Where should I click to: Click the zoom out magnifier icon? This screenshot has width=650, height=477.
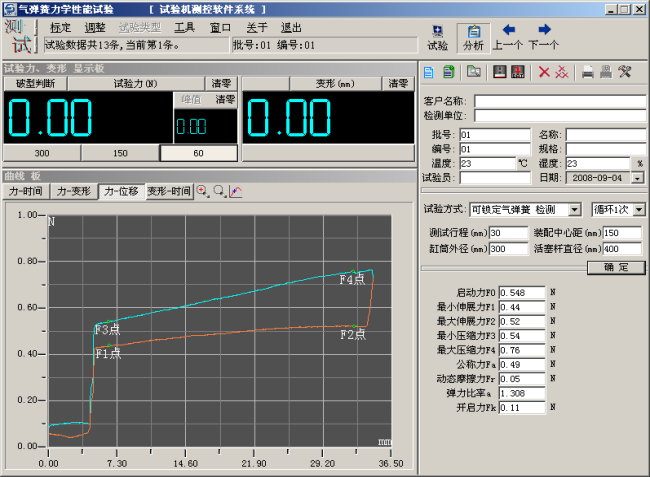click(220, 191)
